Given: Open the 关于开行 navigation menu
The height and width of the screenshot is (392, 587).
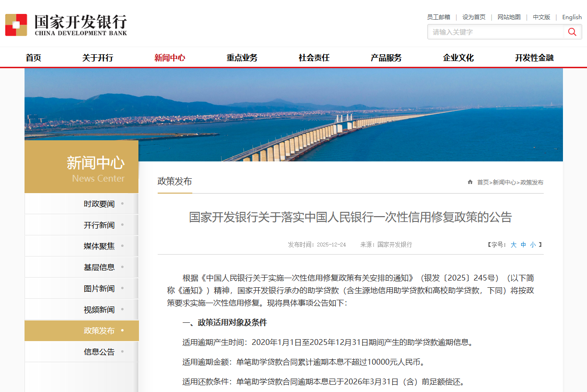Looking at the screenshot, I should (98, 58).
